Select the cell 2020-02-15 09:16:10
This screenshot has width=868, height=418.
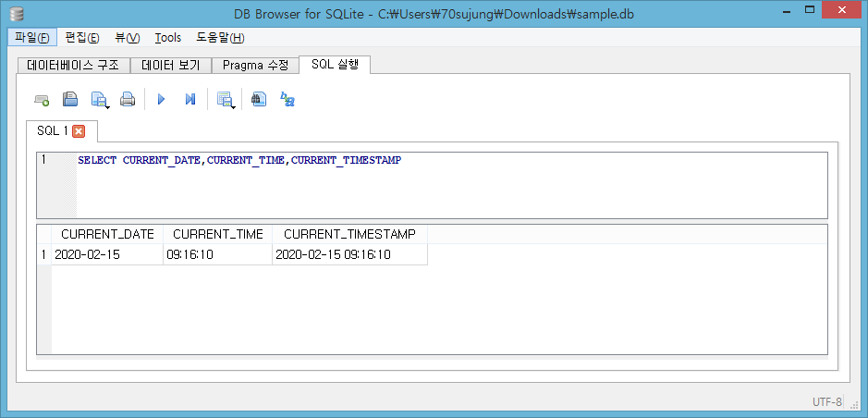[x=349, y=254]
